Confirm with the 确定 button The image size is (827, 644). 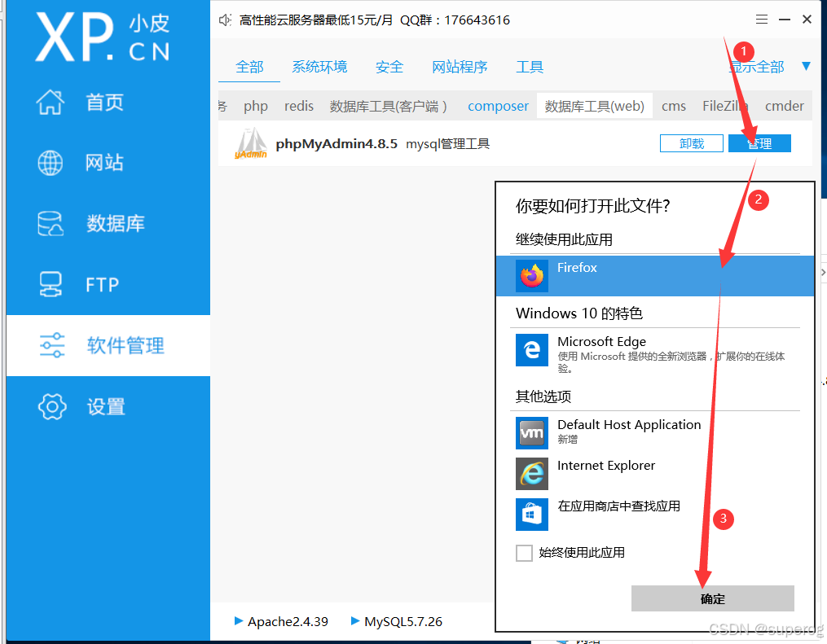713,598
